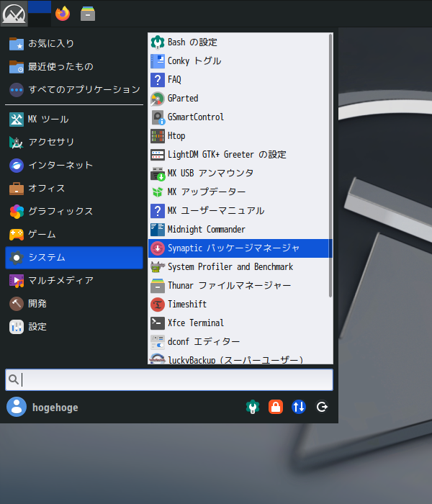Click the 'Bash の設定' label
This screenshot has height=504, width=432.
click(192, 42)
